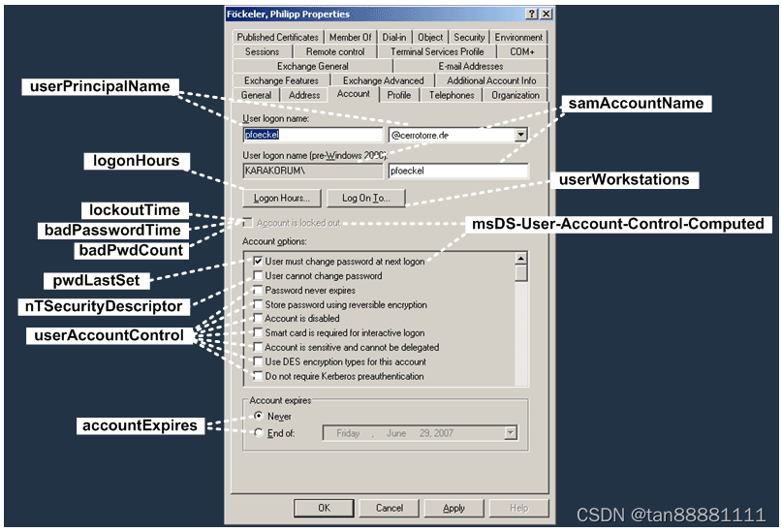Image resolution: width=782 pixels, height=532 pixels.
Task: Click the Log On To button
Action: coord(366,198)
